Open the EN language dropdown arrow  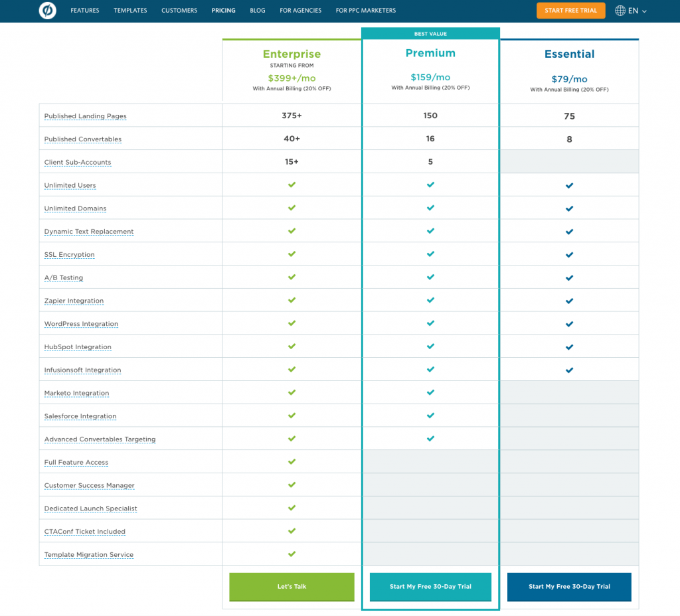click(644, 11)
